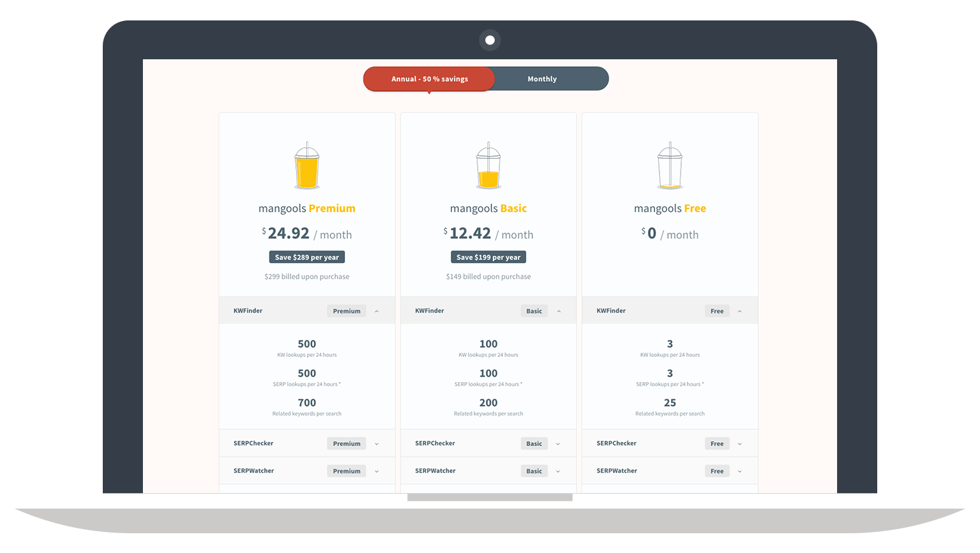This screenshot has height=553, width=980.
Task: Collapse KWFinder section in Premium plan
Action: tap(377, 311)
